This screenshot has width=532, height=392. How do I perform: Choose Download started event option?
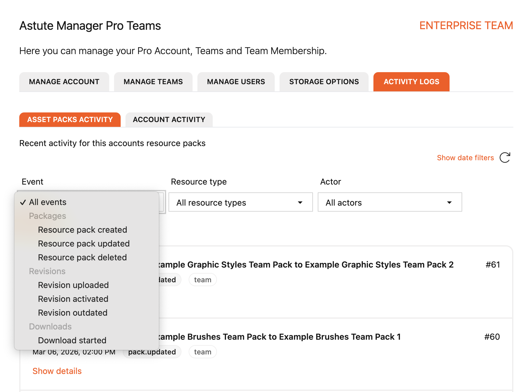(72, 340)
